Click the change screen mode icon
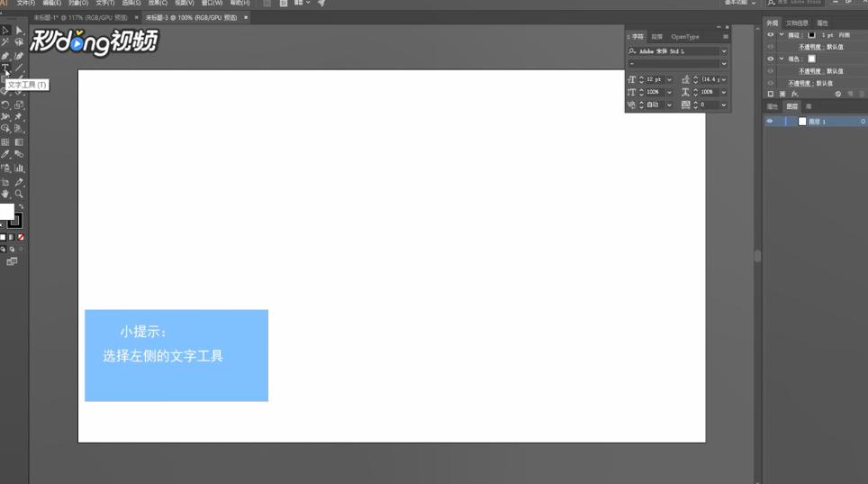The width and height of the screenshot is (868, 484). click(x=12, y=261)
